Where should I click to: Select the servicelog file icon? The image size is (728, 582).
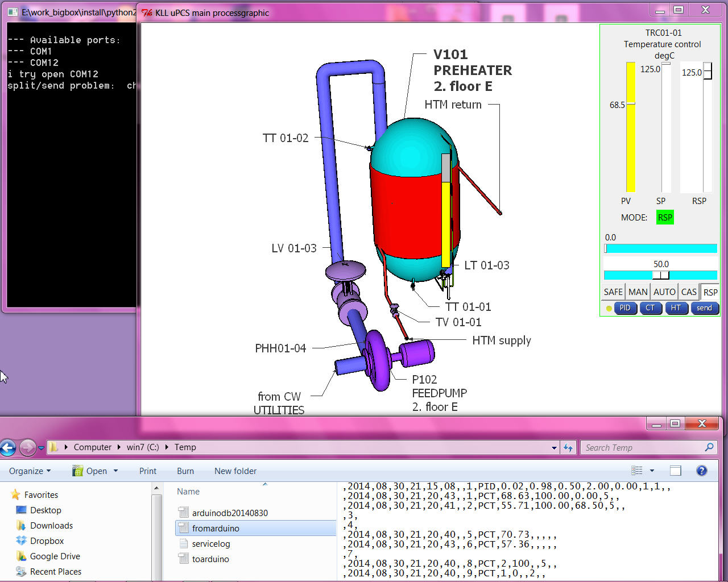click(x=183, y=544)
